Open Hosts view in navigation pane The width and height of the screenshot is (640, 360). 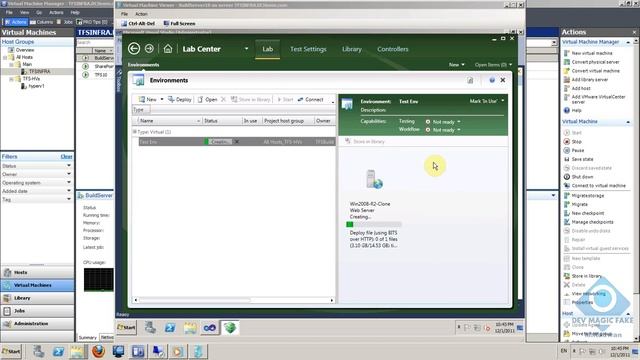[38, 272]
